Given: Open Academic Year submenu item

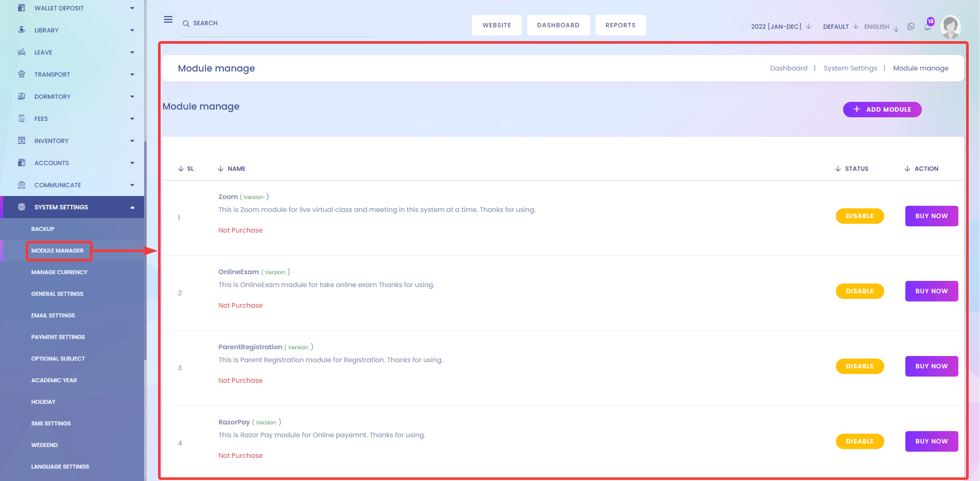Looking at the screenshot, I should pyautogui.click(x=54, y=380).
